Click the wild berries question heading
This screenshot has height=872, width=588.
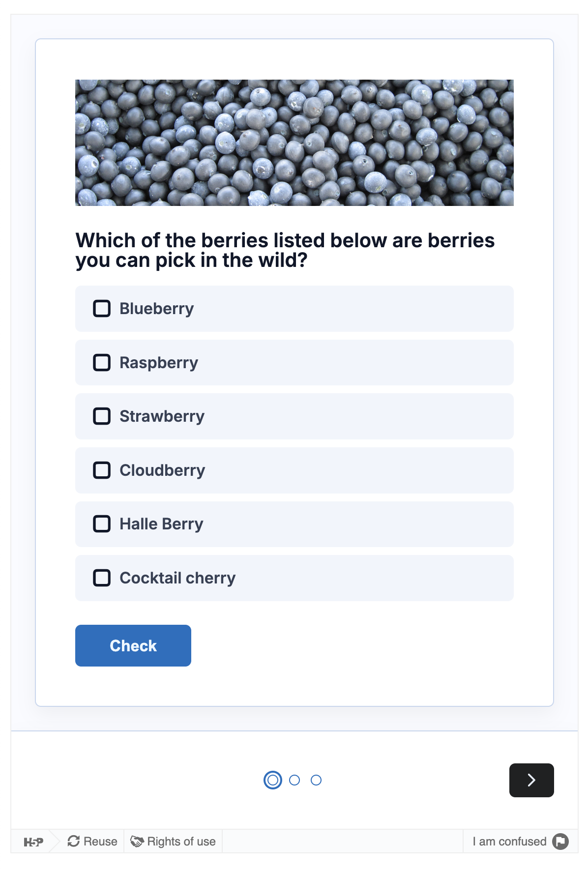pos(285,250)
